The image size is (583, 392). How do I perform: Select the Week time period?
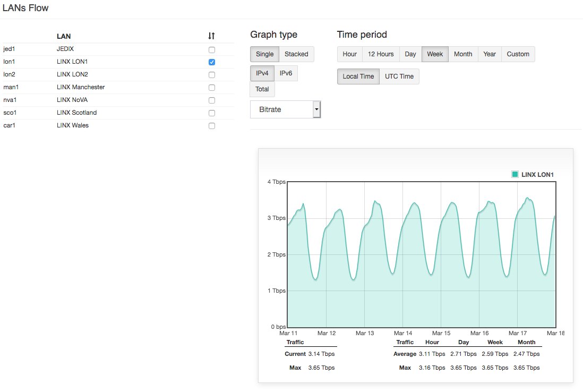tap(435, 54)
